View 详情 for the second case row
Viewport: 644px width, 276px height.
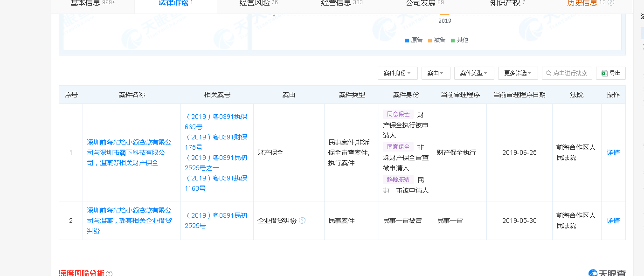613,221
